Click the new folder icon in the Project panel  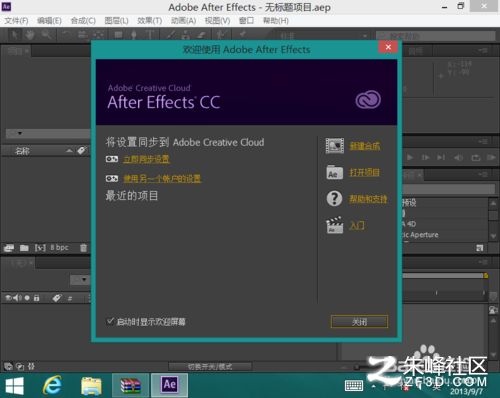(24, 248)
